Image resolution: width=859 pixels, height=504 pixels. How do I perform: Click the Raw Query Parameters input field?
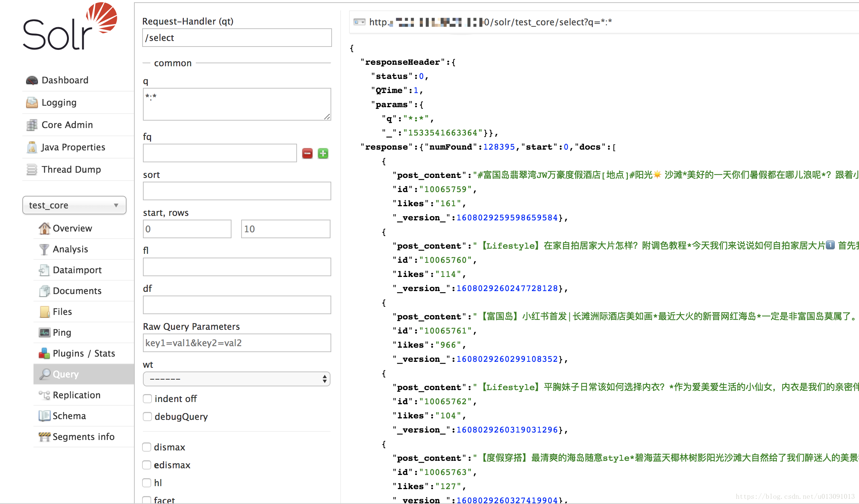coord(237,343)
